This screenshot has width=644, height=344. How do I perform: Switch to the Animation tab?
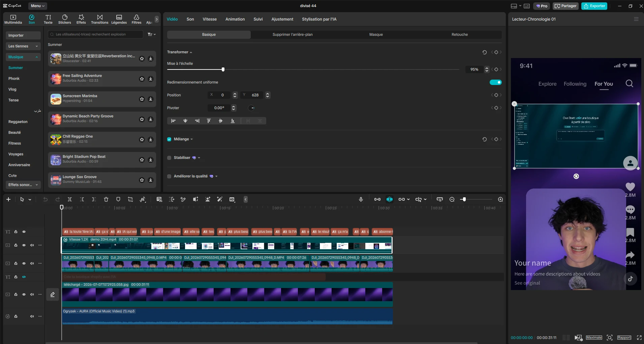coord(235,19)
